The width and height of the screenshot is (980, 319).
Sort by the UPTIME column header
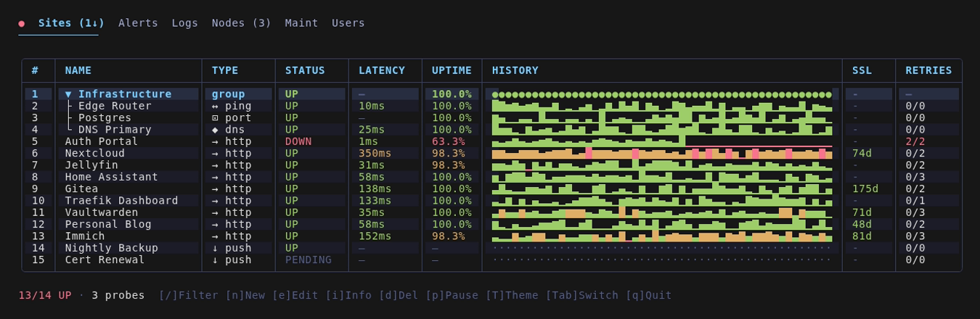452,70
